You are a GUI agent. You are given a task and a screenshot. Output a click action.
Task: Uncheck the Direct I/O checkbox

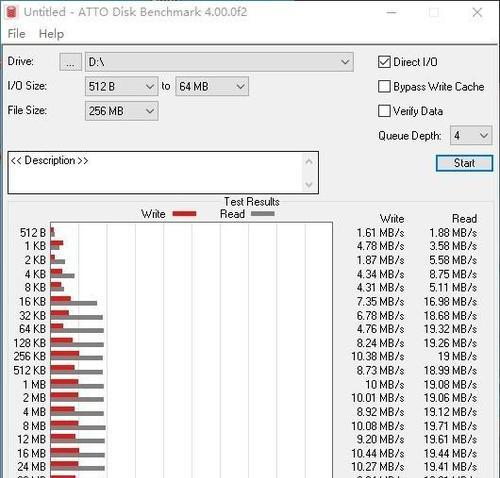point(384,62)
